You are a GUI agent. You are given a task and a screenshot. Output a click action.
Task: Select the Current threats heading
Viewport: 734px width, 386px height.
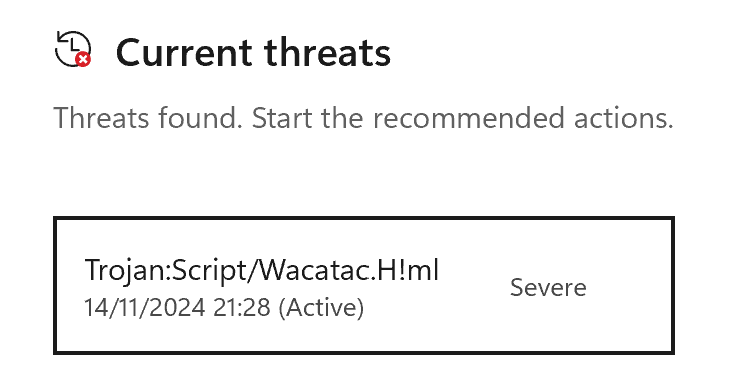coord(253,52)
